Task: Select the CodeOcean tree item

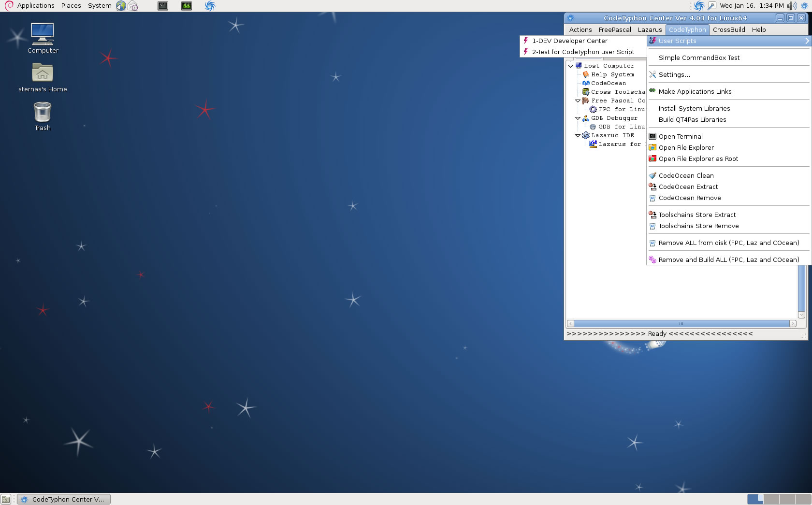Action: pyautogui.click(x=608, y=83)
